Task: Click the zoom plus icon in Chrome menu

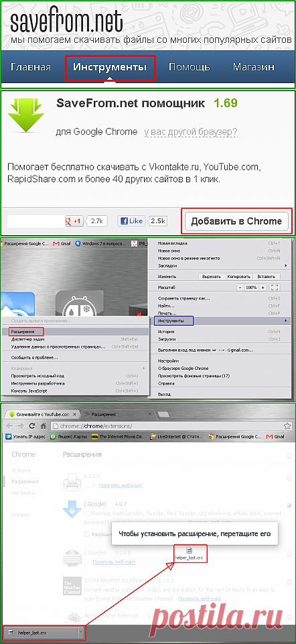Action: tap(263, 287)
